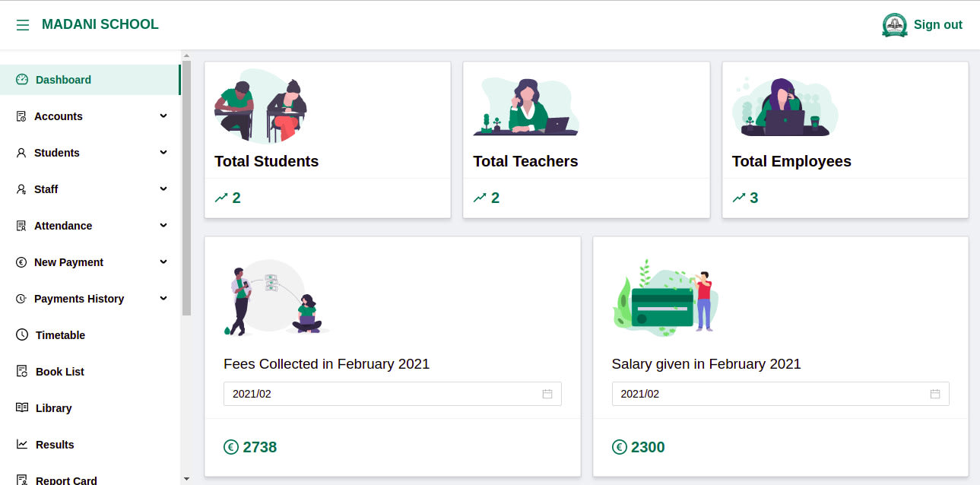Screen dimensions: 980x485
Task: Open calendar icon in Fees Collected field
Action: pos(547,394)
